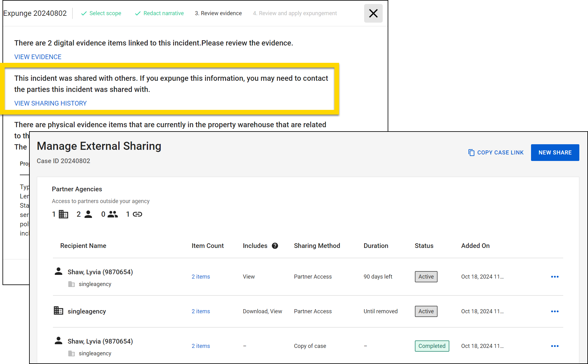Click the Includes help question mark icon
The width and height of the screenshot is (588, 364).
[x=275, y=246]
